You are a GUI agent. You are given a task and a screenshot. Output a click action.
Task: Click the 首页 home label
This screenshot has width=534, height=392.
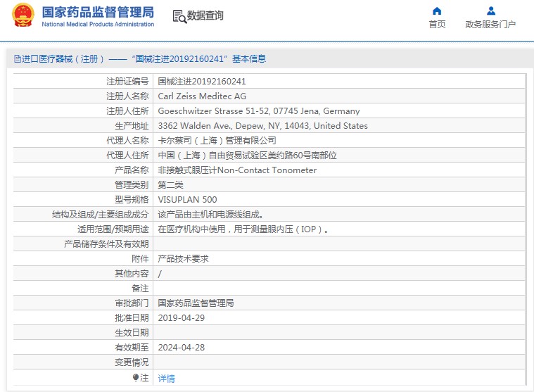pyautogui.click(x=437, y=24)
